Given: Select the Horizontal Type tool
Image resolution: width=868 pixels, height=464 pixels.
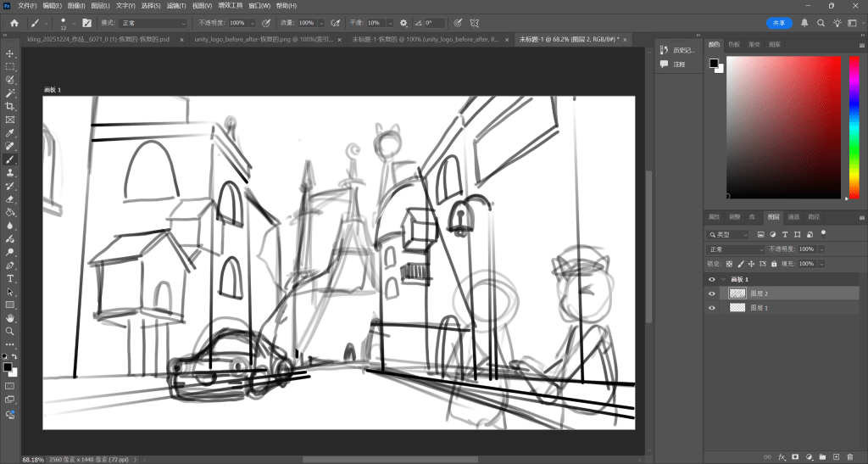Looking at the screenshot, I should 10,278.
